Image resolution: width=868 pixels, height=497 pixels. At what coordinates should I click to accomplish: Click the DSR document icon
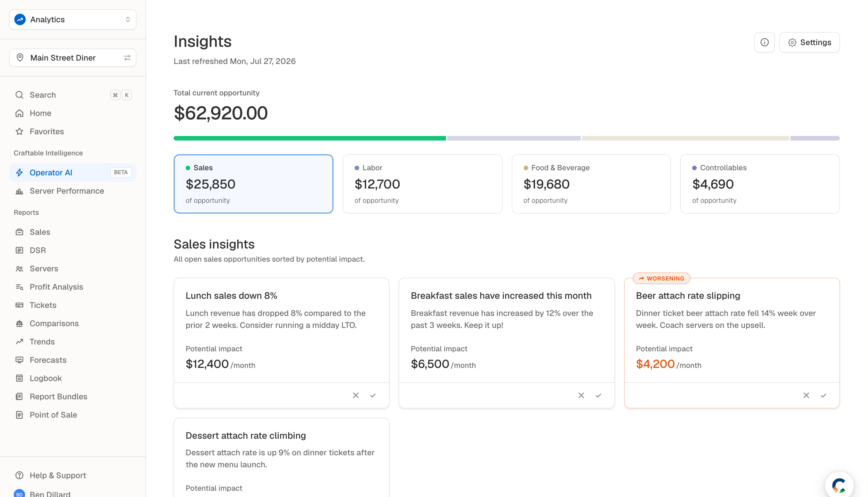coord(19,250)
